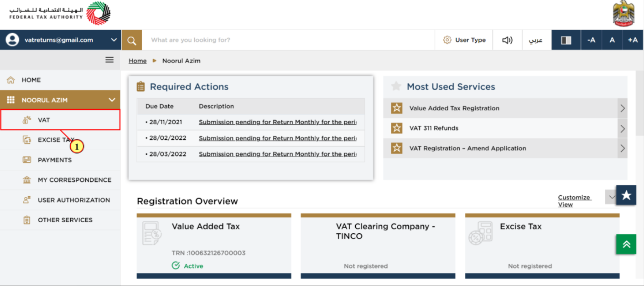The height and width of the screenshot is (286, 644).
Task: Click the Most Used Services star icon
Action: click(396, 86)
